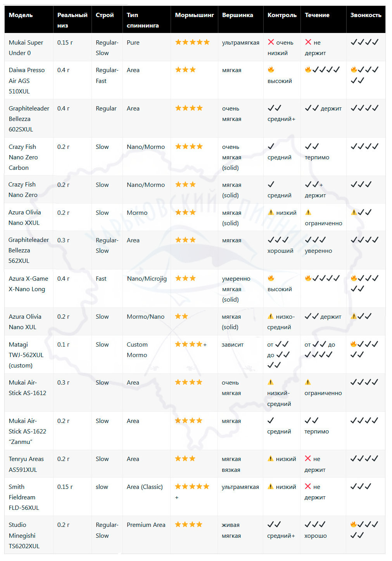Click the 'Звонкость' column header
392x561 pixels.
(x=366, y=15)
